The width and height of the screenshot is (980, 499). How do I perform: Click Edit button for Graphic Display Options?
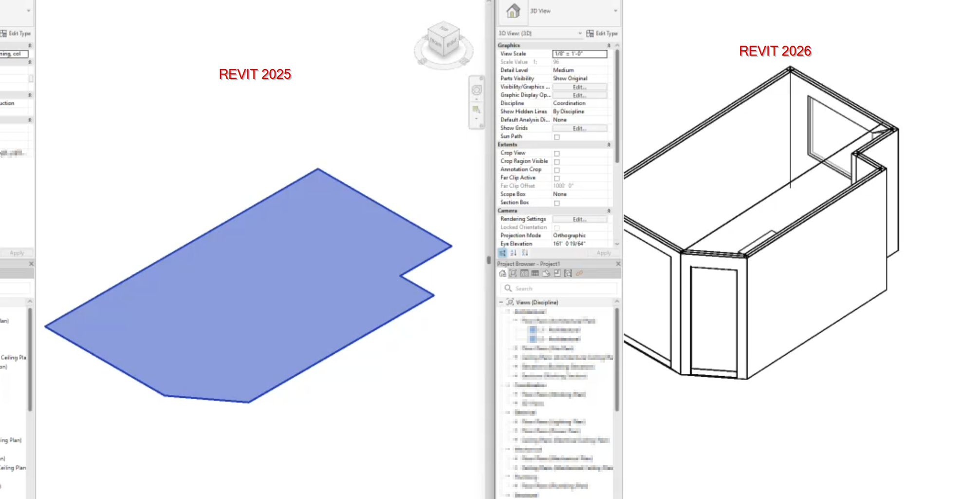pos(580,95)
